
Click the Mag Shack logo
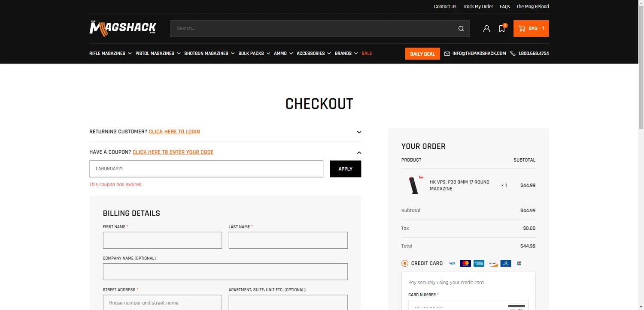coord(123,28)
